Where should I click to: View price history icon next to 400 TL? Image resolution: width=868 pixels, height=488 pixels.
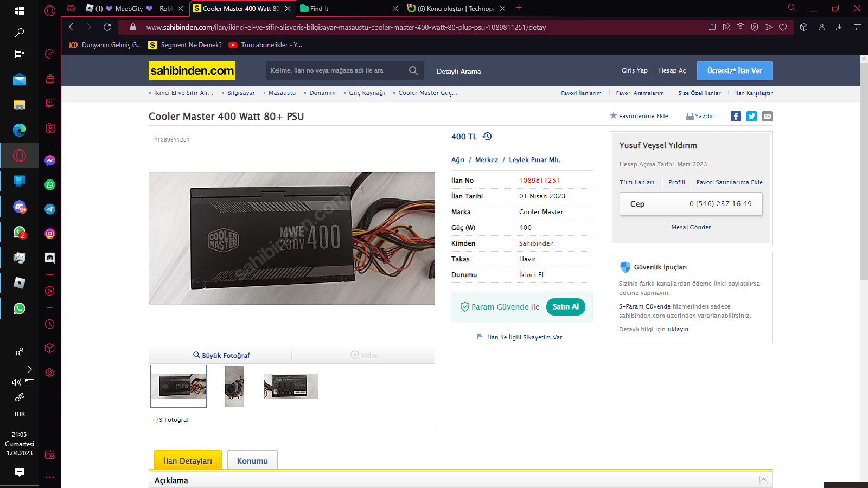487,137
